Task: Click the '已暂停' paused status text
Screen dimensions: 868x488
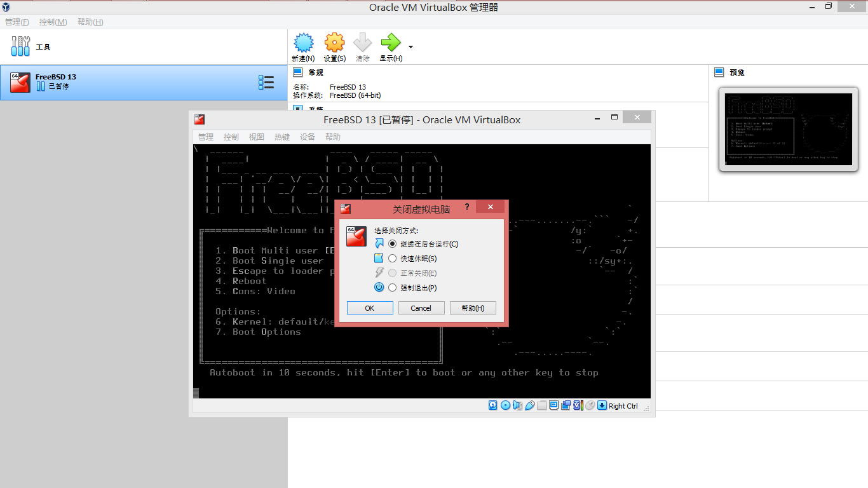Action: pos(58,86)
